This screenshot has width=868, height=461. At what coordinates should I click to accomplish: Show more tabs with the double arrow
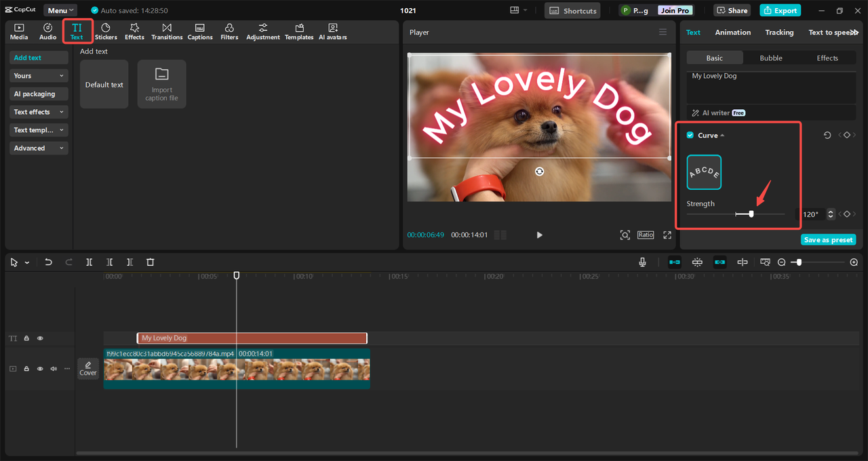pyautogui.click(x=855, y=33)
